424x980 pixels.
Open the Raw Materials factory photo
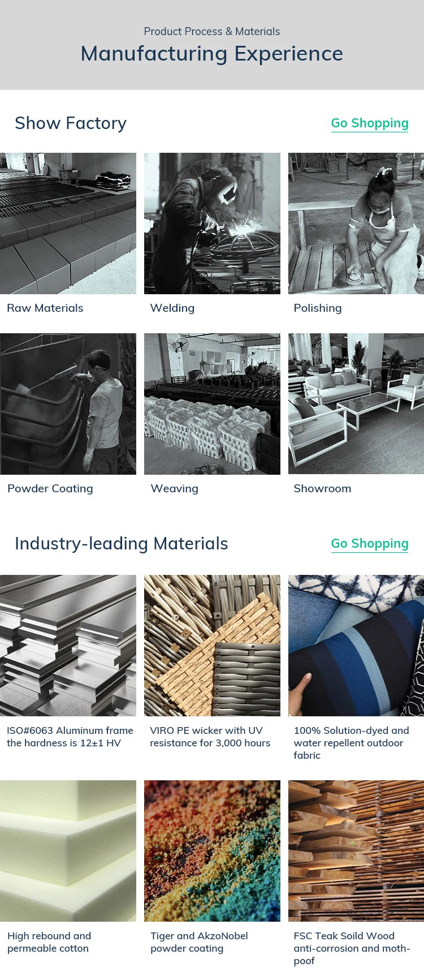pyautogui.click(x=68, y=223)
